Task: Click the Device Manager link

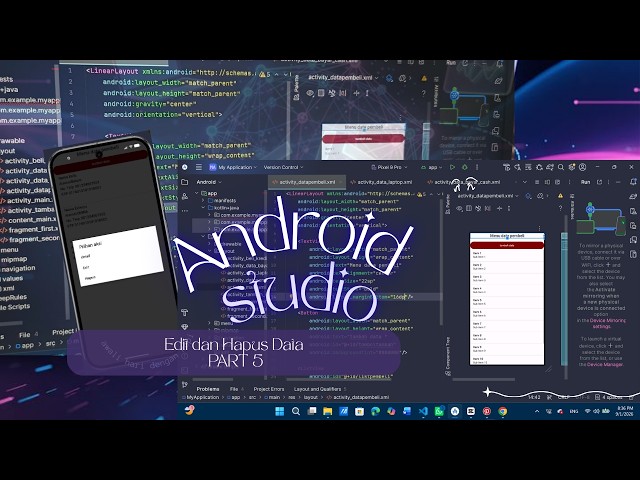Action: (x=605, y=364)
